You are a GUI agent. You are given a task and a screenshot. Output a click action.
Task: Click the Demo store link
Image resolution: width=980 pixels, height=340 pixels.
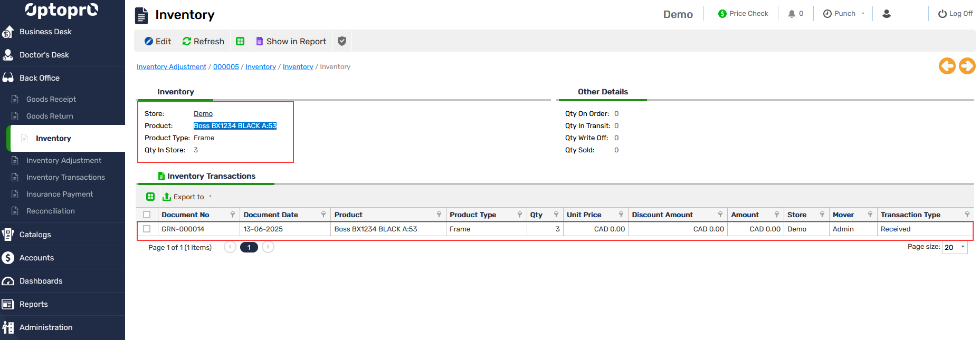coord(203,114)
